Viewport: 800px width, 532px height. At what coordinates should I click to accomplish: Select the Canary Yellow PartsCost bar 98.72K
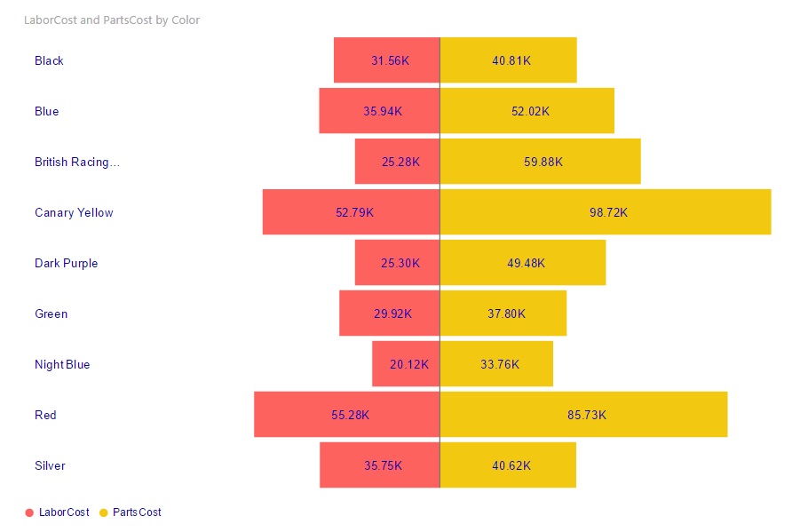pos(606,212)
